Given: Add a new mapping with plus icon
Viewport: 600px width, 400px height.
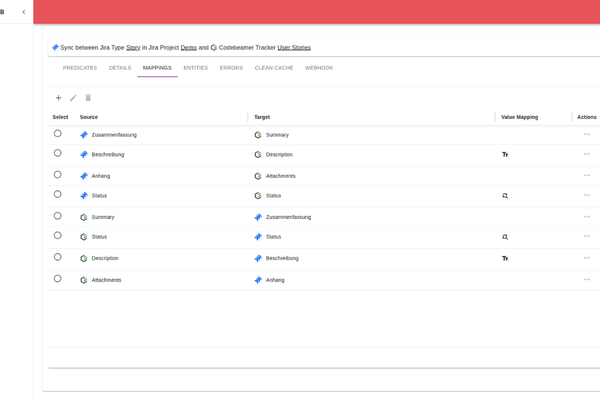Looking at the screenshot, I should click(x=59, y=98).
